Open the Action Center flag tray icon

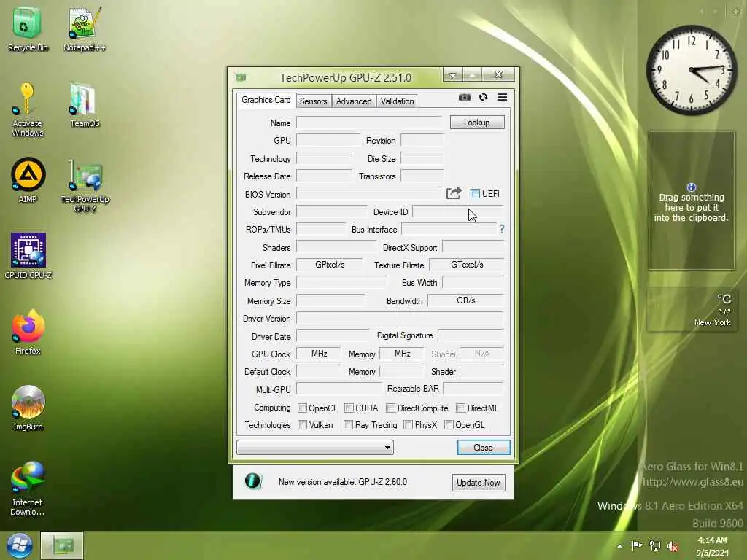click(636, 545)
